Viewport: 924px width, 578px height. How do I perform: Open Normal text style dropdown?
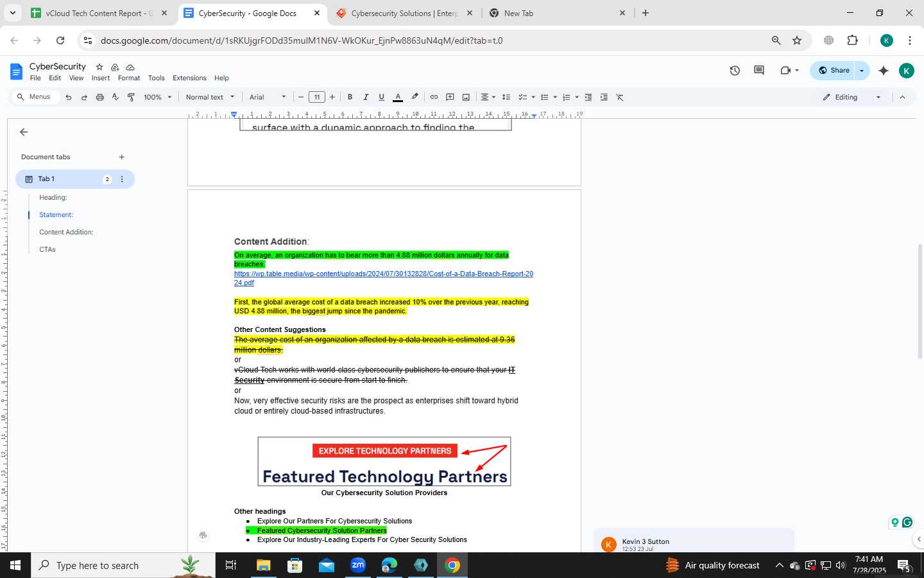(x=210, y=97)
